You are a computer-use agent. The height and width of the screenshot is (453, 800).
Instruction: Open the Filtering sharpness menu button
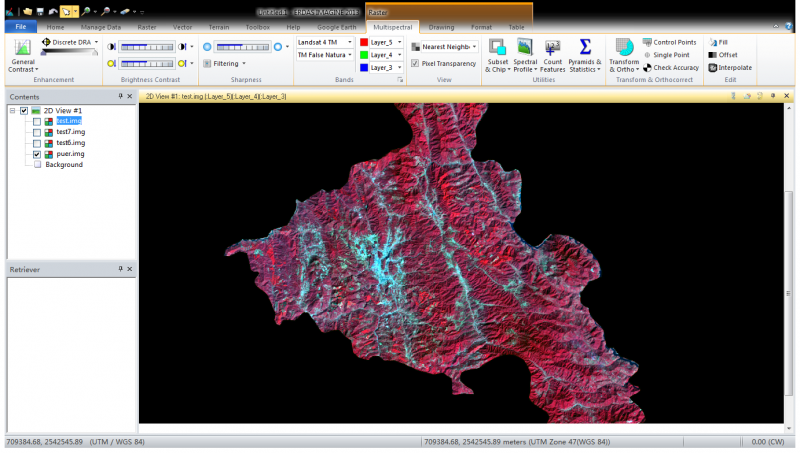tap(225, 63)
